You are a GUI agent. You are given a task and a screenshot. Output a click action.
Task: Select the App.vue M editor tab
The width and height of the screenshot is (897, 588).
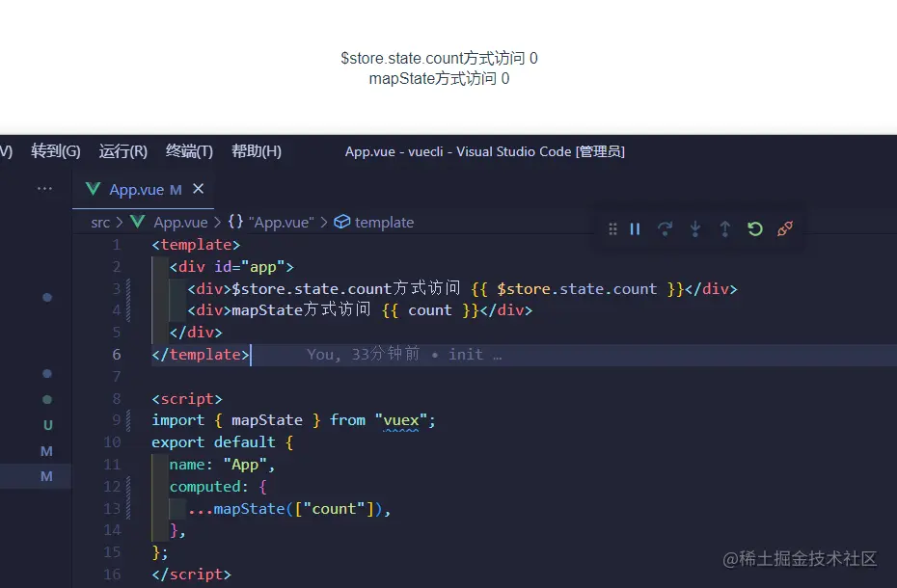point(143,189)
